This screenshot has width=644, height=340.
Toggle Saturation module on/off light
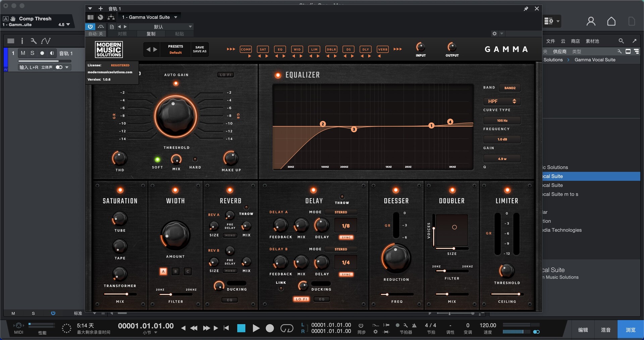click(120, 190)
